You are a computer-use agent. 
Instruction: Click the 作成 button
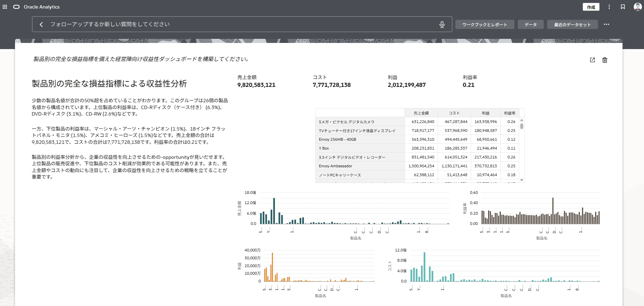[x=591, y=7]
